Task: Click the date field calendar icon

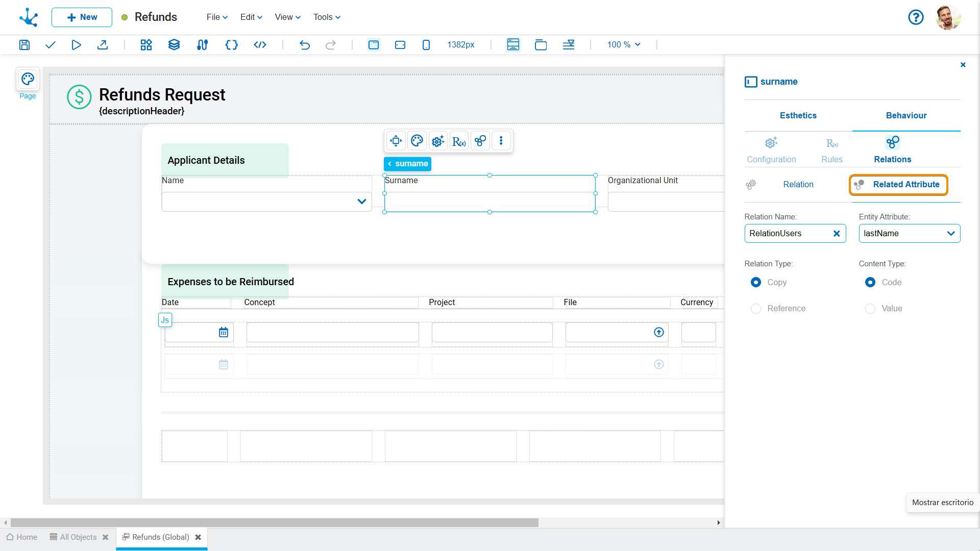Action: tap(224, 333)
